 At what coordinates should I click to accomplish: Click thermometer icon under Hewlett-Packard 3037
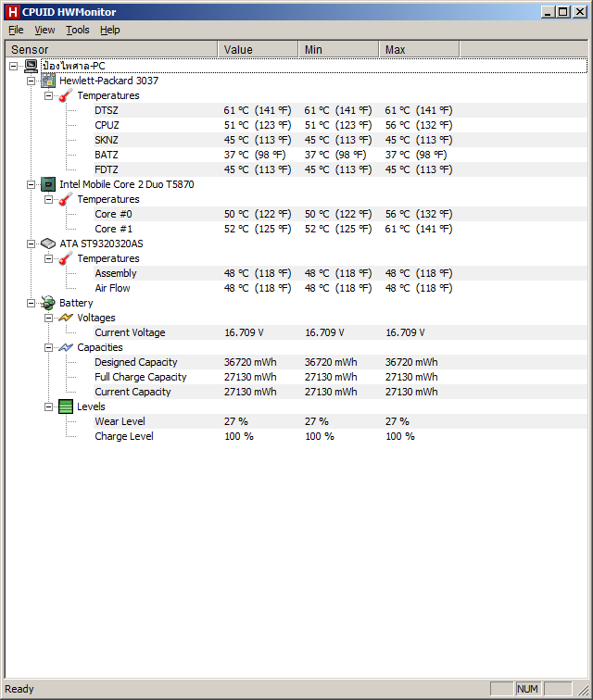click(66, 95)
